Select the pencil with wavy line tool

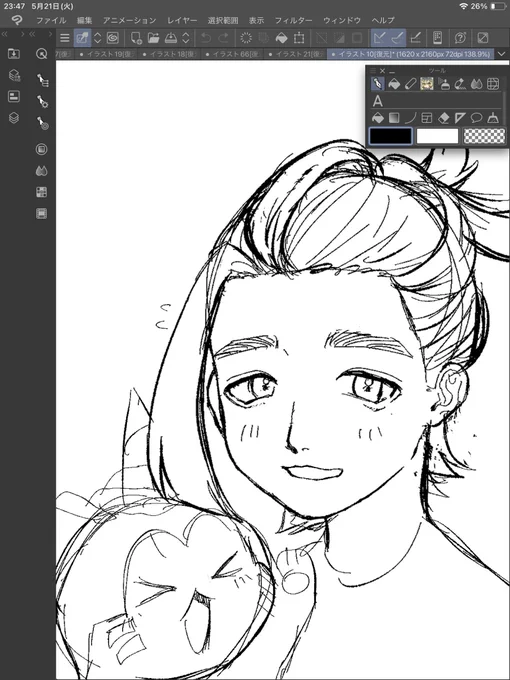click(x=460, y=84)
